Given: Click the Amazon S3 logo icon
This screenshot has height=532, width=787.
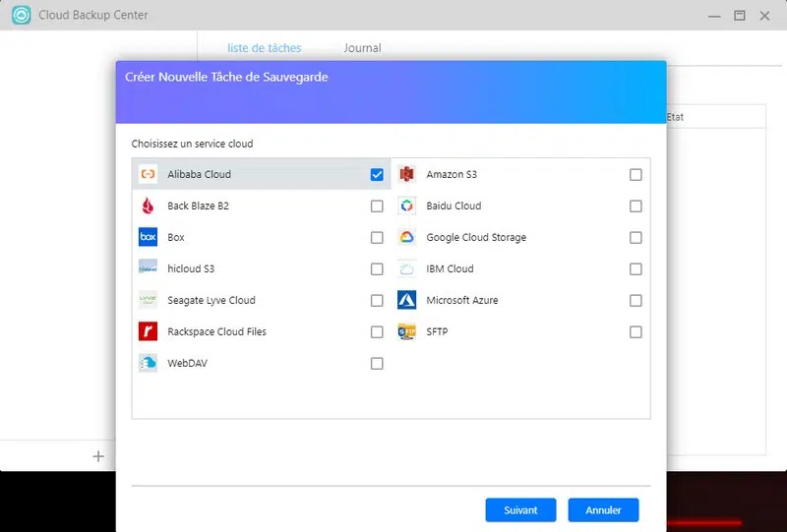Looking at the screenshot, I should click(406, 174).
